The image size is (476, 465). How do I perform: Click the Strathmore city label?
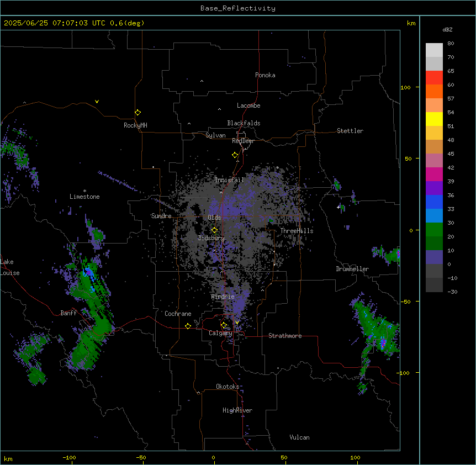pyautogui.click(x=285, y=336)
